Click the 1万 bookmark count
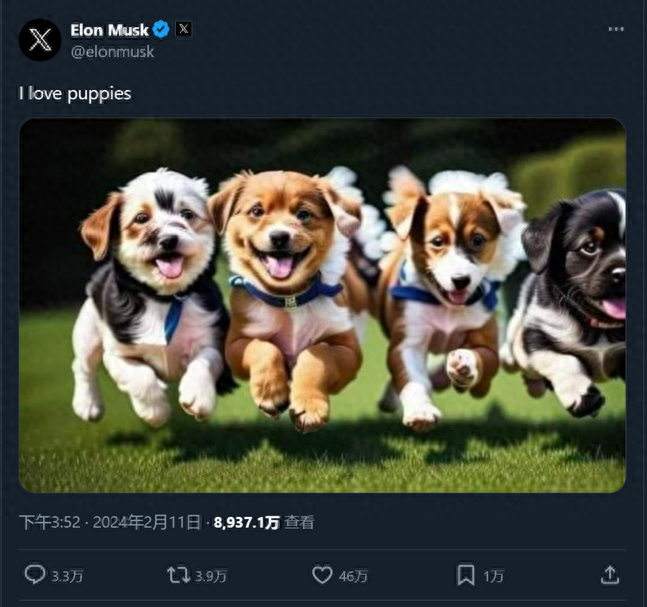The width and height of the screenshot is (647, 607). click(x=494, y=576)
